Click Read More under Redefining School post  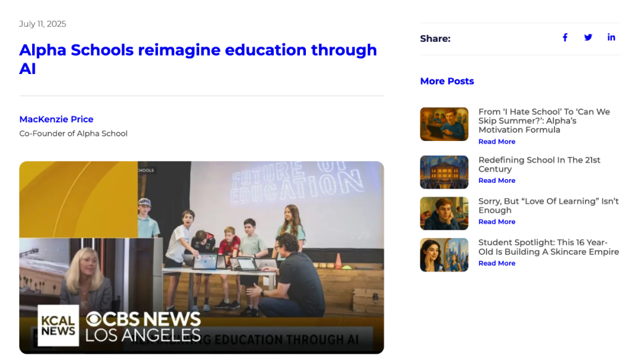(497, 181)
